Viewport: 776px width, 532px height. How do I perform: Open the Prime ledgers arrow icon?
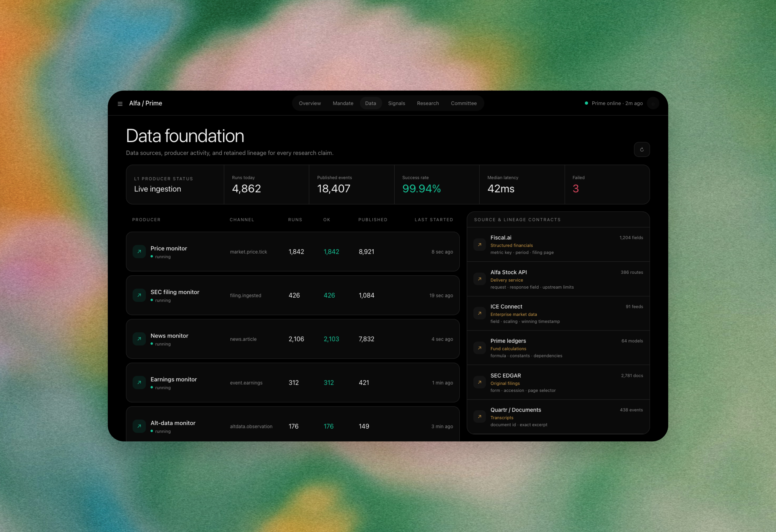pyautogui.click(x=479, y=348)
